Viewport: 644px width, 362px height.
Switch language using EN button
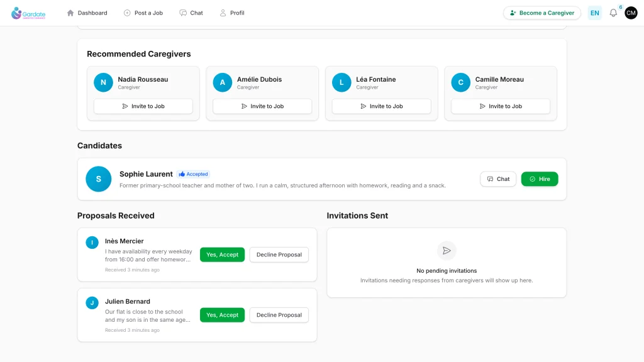595,13
